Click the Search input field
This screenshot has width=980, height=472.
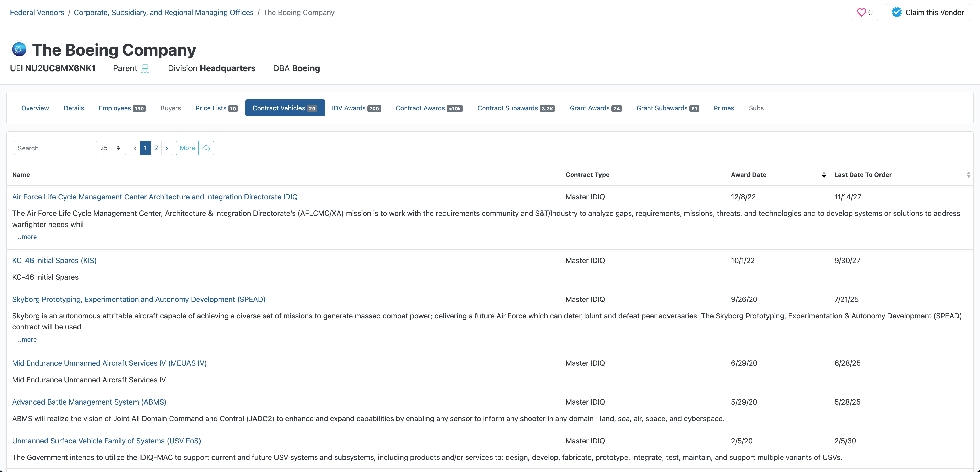(53, 148)
